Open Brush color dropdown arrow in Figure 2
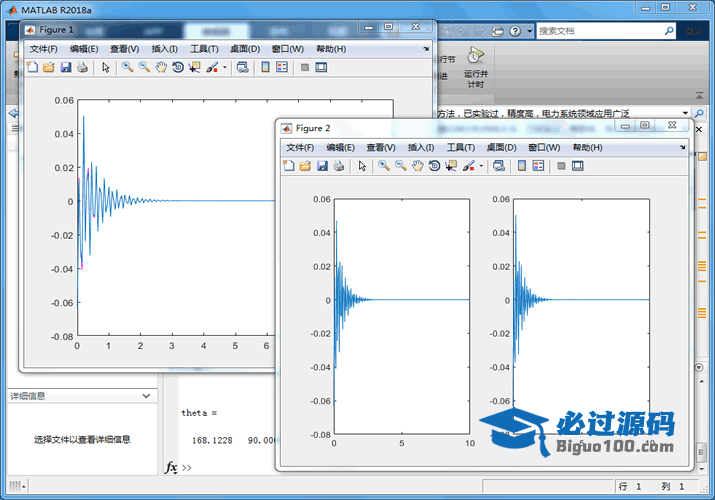The image size is (715, 500). [481, 166]
